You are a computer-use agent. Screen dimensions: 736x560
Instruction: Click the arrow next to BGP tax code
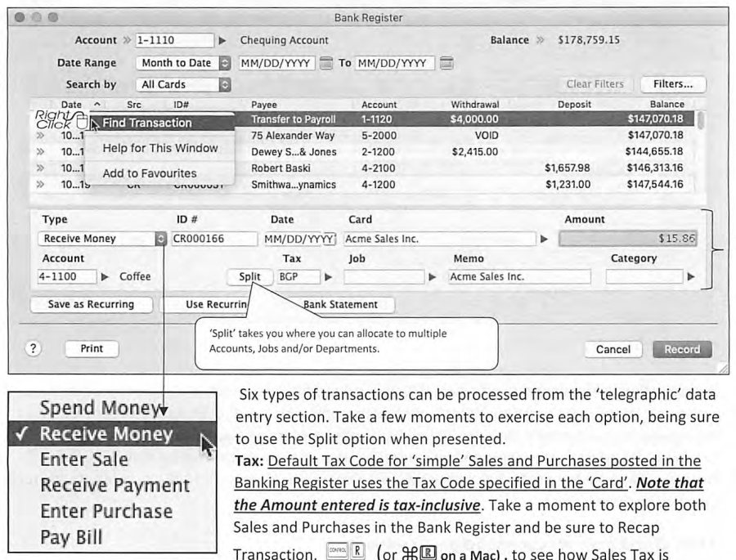tap(329, 277)
